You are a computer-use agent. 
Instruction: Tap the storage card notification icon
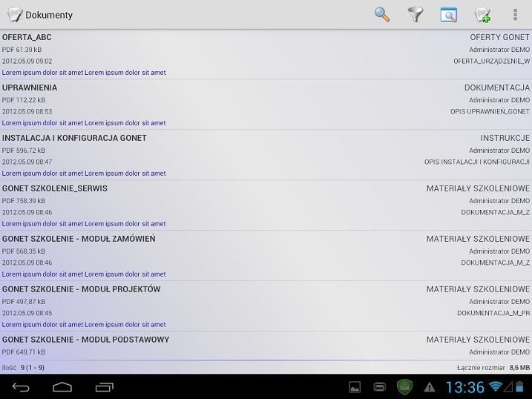coord(380,387)
